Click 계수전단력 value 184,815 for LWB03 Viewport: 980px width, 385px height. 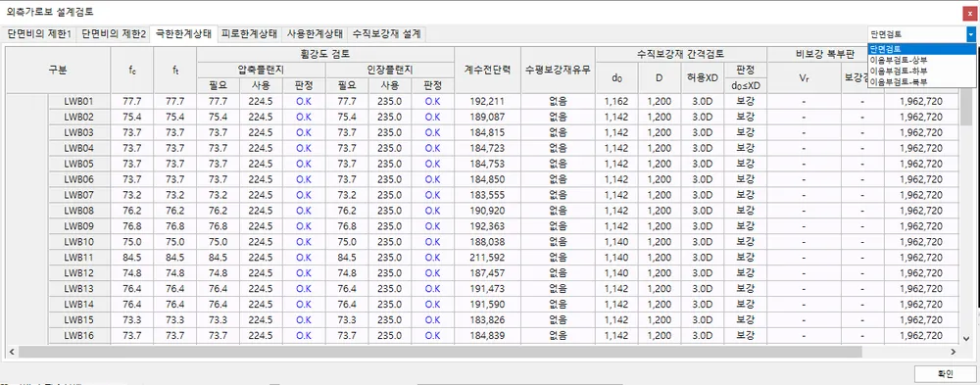point(487,132)
